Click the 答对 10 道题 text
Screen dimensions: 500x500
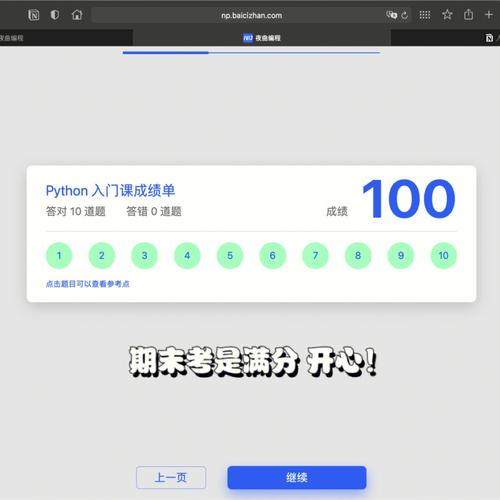click(x=76, y=211)
